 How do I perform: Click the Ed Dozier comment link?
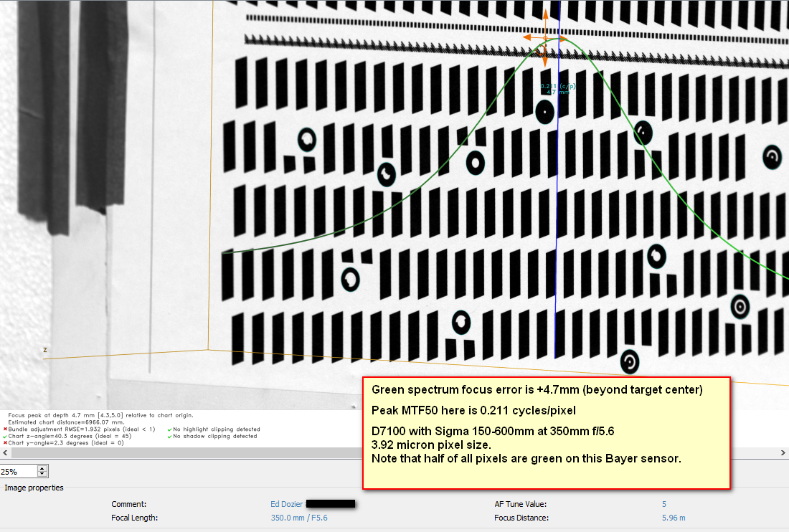click(285, 504)
